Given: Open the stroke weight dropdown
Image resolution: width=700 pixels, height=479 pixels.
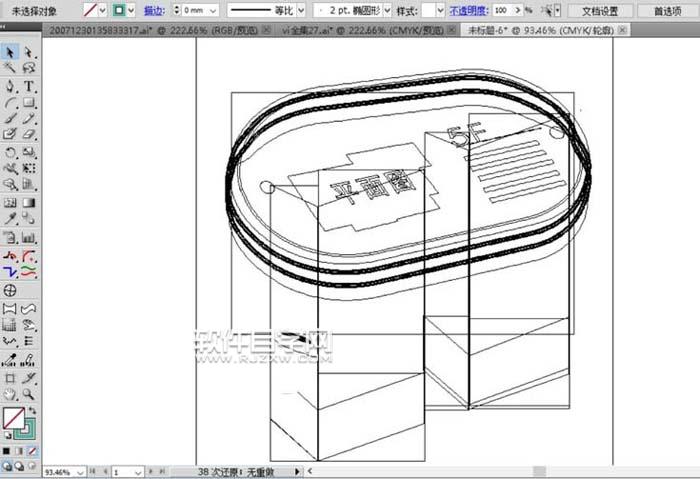Looking at the screenshot, I should [213, 10].
